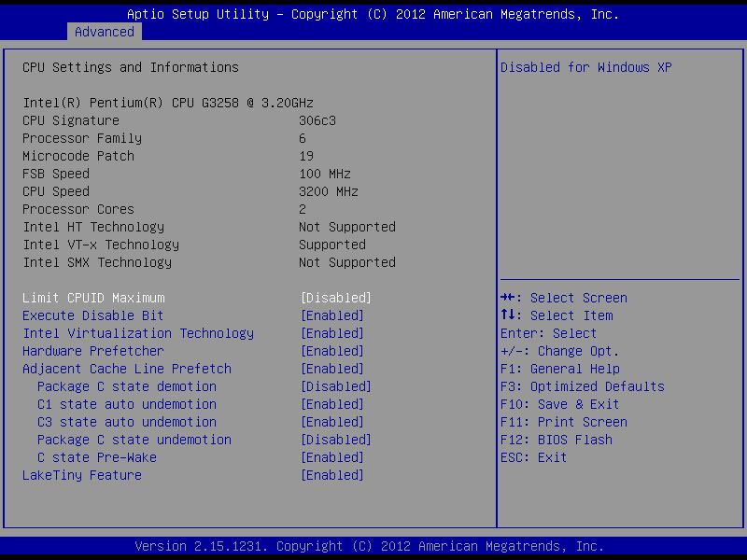Select C1 state auto undemotion setting
The height and width of the screenshot is (560, 747).
(127, 404)
